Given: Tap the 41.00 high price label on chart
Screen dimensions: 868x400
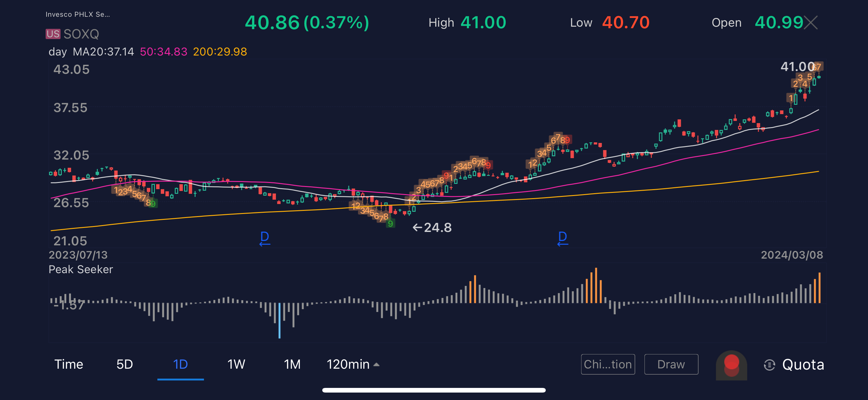Looking at the screenshot, I should [x=797, y=67].
